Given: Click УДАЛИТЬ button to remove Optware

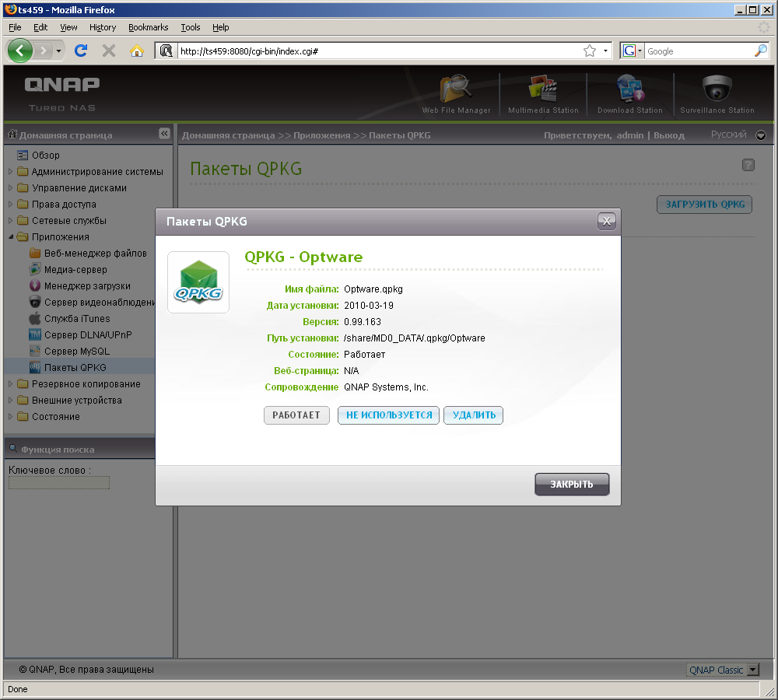Looking at the screenshot, I should 474,415.
